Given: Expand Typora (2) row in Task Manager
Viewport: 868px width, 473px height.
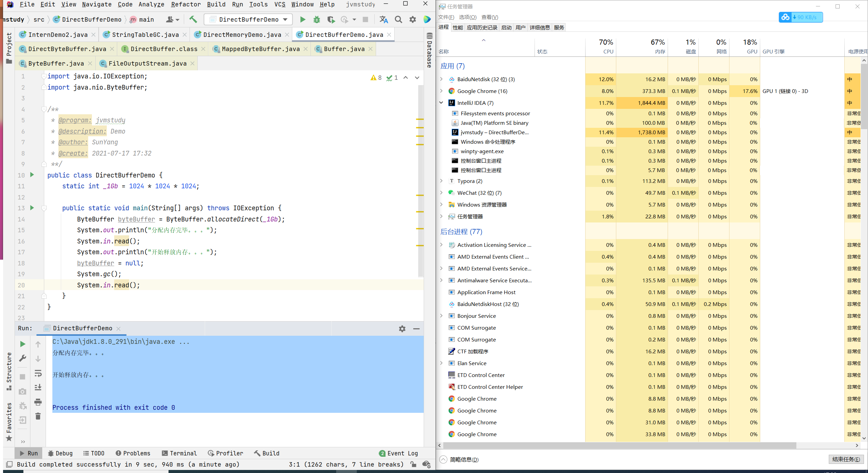Looking at the screenshot, I should click(x=441, y=181).
